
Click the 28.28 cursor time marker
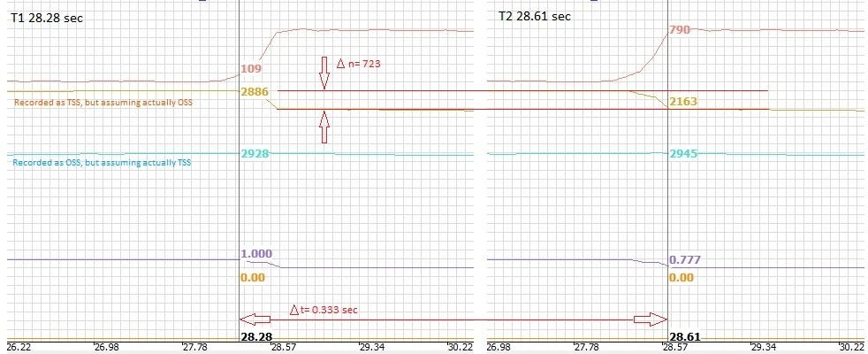[x=255, y=337]
